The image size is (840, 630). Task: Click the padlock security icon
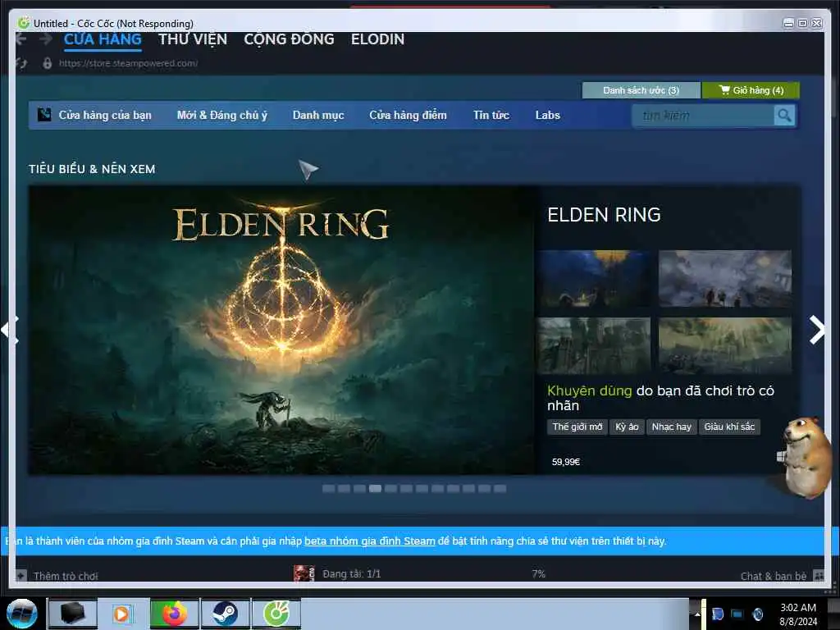tap(47, 63)
